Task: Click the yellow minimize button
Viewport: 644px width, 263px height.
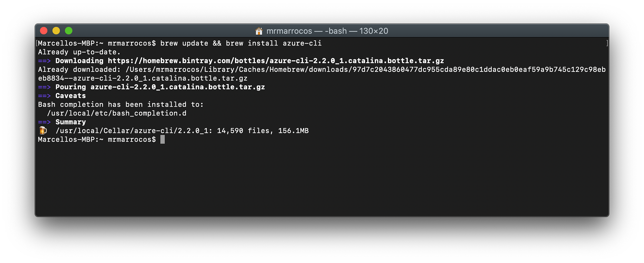Action: click(x=56, y=31)
